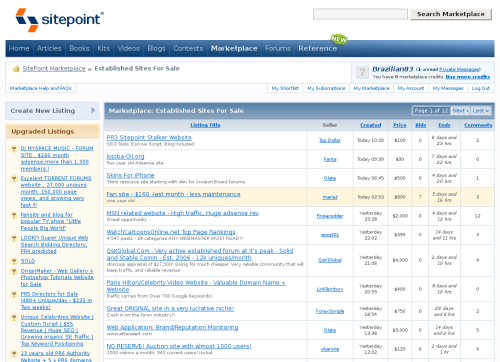Open the unread Private Messages link
Screen dimensions: 500x362
459,69
